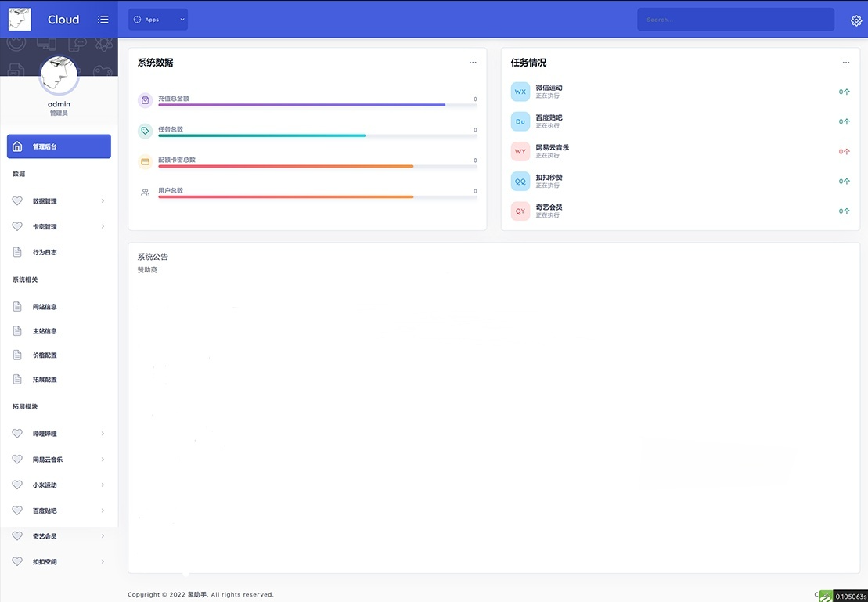Open the 行为日志 page

(45, 252)
